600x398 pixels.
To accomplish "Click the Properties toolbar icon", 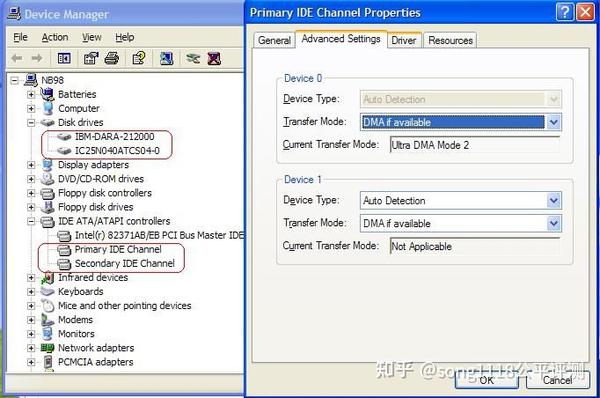I will tap(91, 59).
